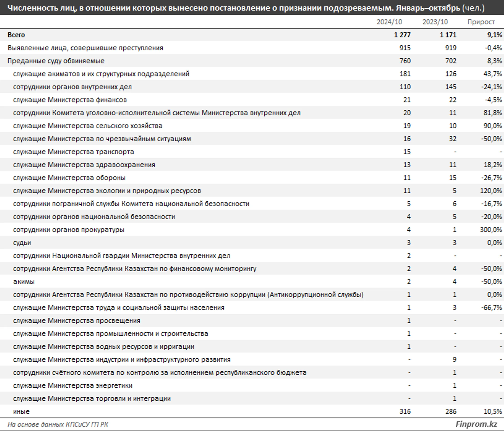Click the Комитета уголовно-исполнительной системы row label
504x431 pixels.
tap(157, 113)
